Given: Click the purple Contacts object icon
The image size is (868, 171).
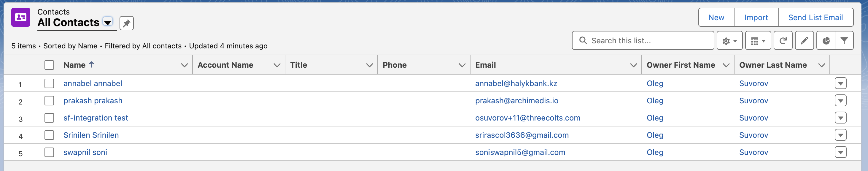Looking at the screenshot, I should 21,17.
